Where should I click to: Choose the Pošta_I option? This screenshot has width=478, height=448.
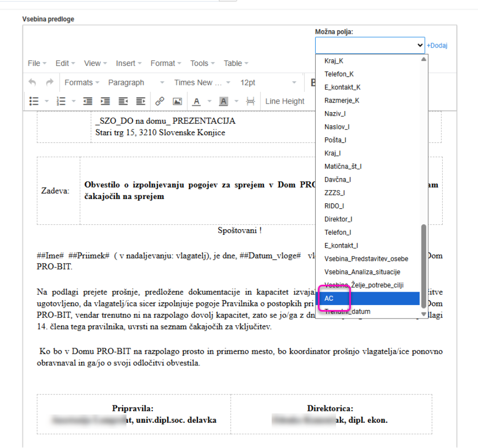pyautogui.click(x=368, y=140)
